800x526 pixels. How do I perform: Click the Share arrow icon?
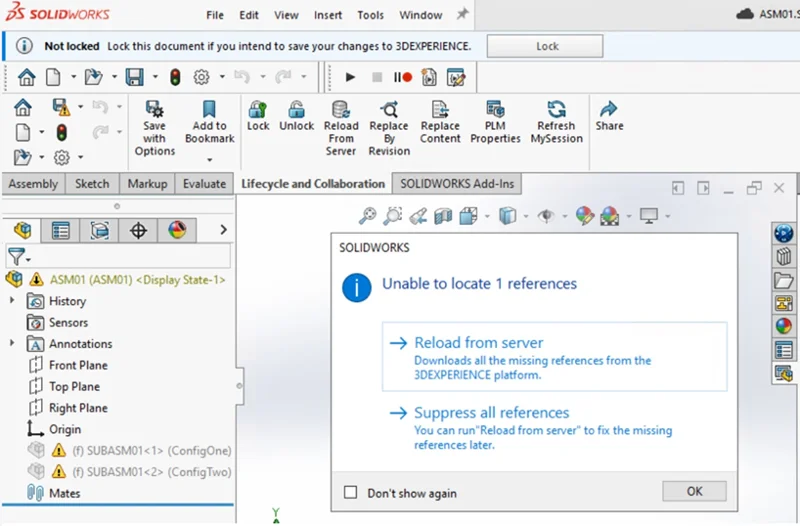point(609,110)
